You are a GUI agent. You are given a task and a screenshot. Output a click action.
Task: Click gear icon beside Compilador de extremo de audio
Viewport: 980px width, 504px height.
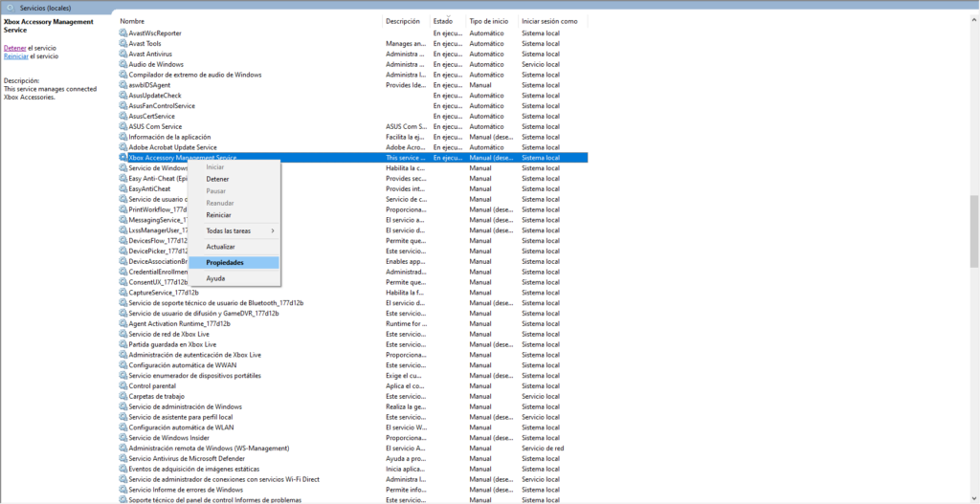tap(123, 75)
